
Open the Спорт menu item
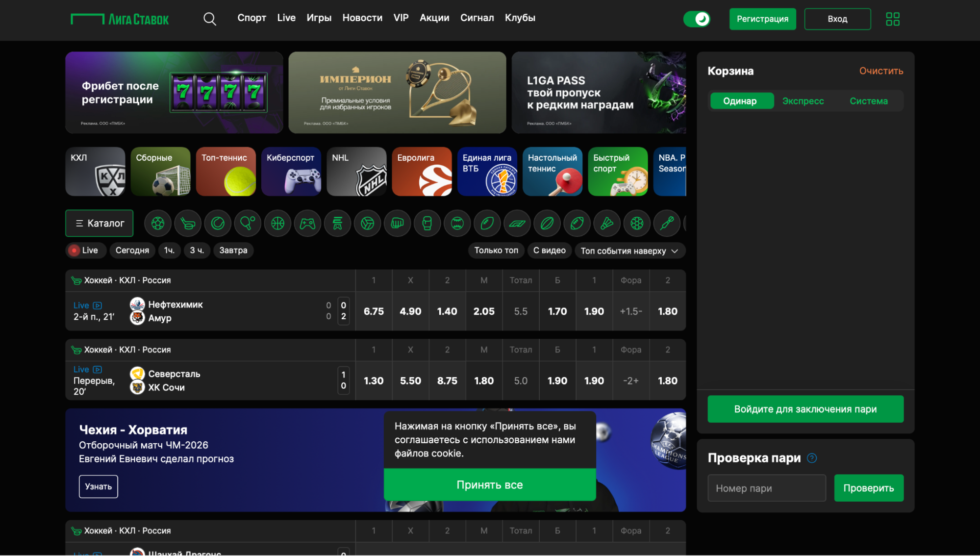[251, 18]
